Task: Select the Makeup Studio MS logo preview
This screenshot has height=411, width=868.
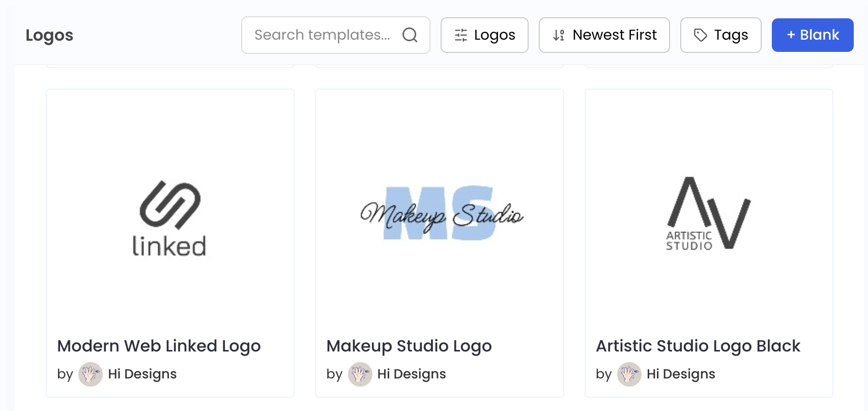Action: click(x=440, y=214)
